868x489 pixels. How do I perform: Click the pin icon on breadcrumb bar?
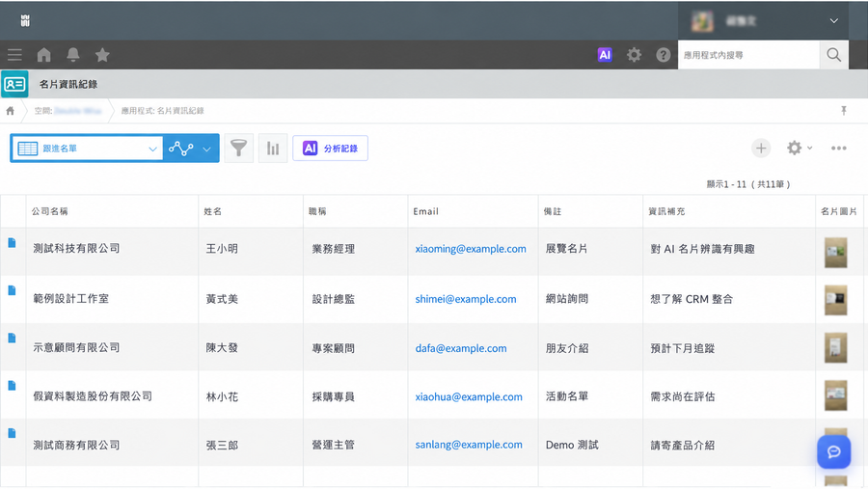coord(844,111)
